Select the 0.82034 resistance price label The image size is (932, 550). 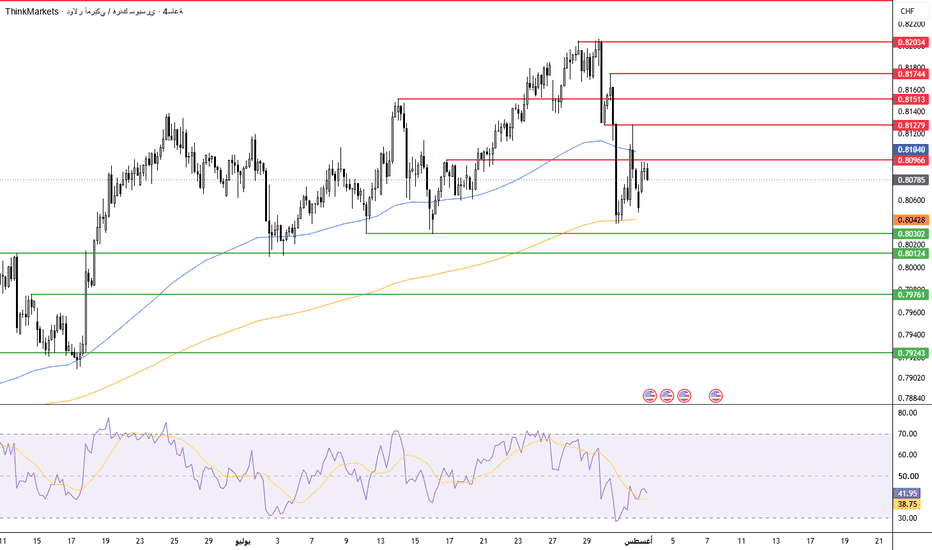click(911, 42)
